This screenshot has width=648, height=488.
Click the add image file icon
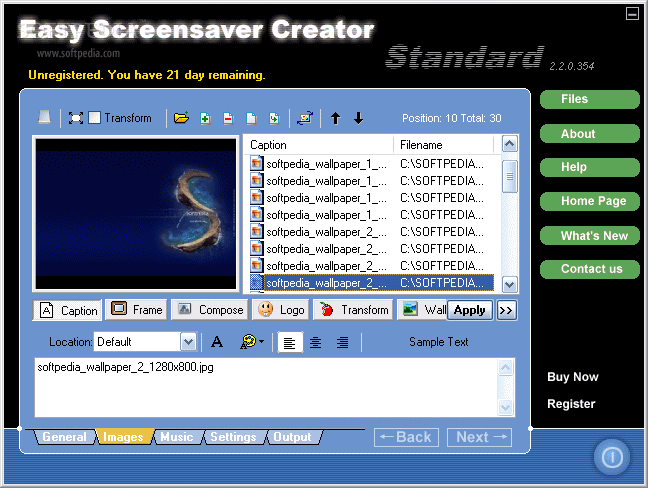coord(205,119)
